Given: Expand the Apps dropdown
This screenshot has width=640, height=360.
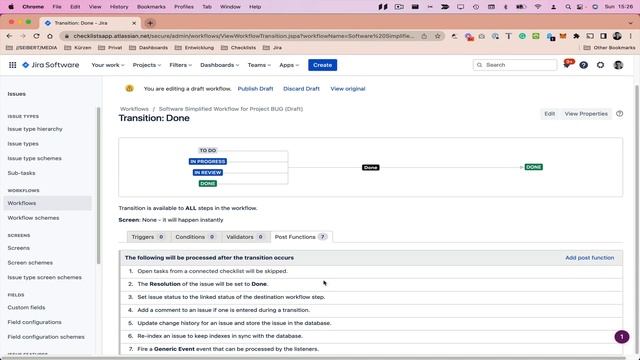Looking at the screenshot, I should tap(289, 65).
